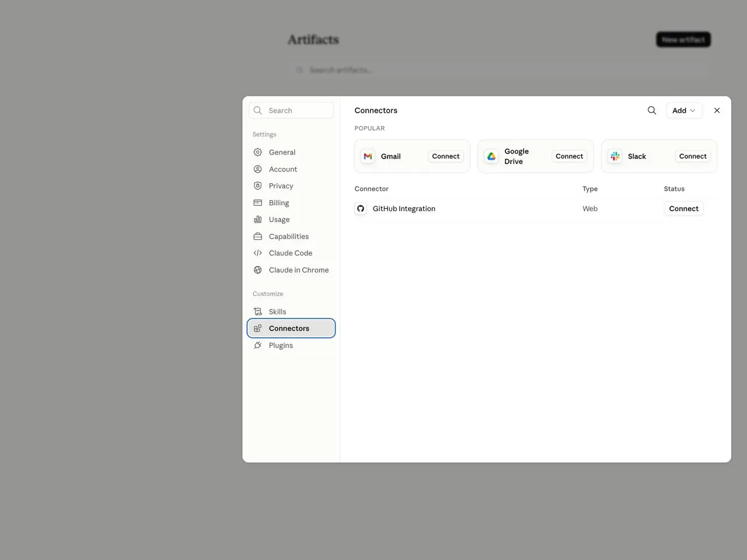The width and height of the screenshot is (747, 560).
Task: Click the Usage bar chart icon
Action: click(x=258, y=219)
